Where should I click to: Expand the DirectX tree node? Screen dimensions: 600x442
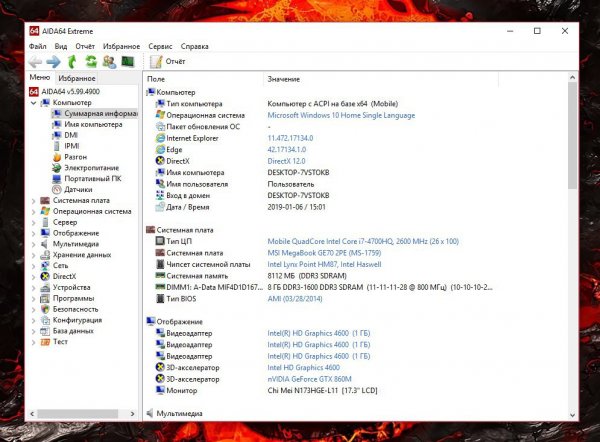(x=34, y=276)
